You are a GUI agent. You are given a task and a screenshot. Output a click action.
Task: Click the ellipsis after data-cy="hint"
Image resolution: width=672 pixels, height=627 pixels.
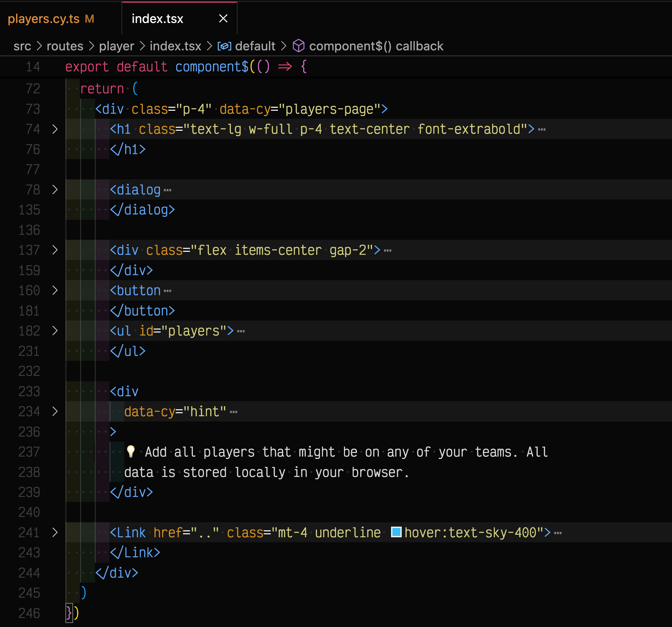point(233,412)
